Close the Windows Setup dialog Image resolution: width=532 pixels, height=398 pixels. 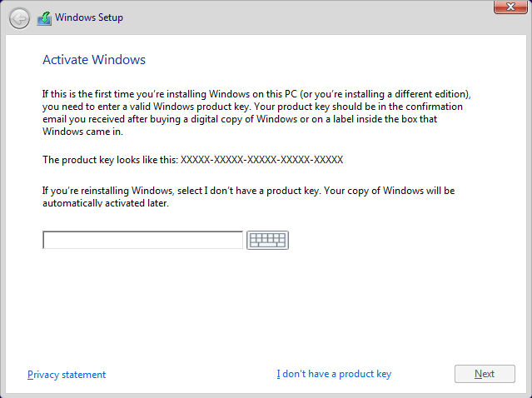[x=510, y=7]
